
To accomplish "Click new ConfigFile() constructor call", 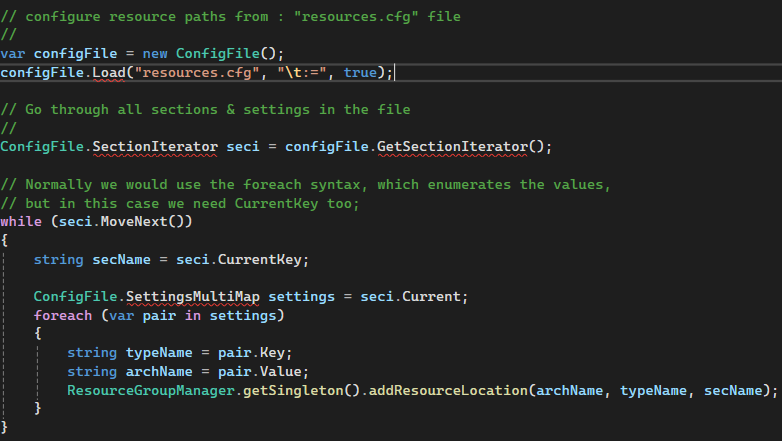I will tap(209, 54).
